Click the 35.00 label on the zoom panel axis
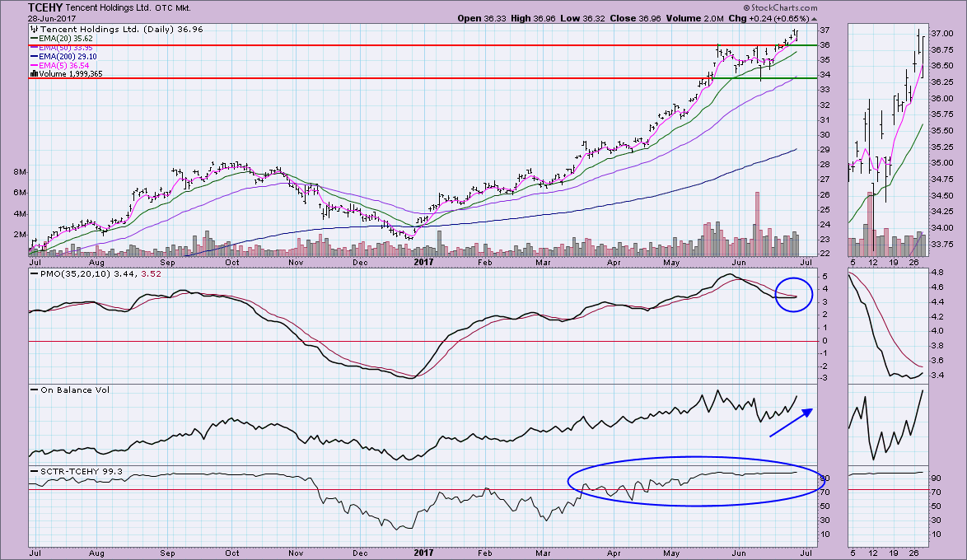Viewport: 967px width, 560px height. coord(941,163)
